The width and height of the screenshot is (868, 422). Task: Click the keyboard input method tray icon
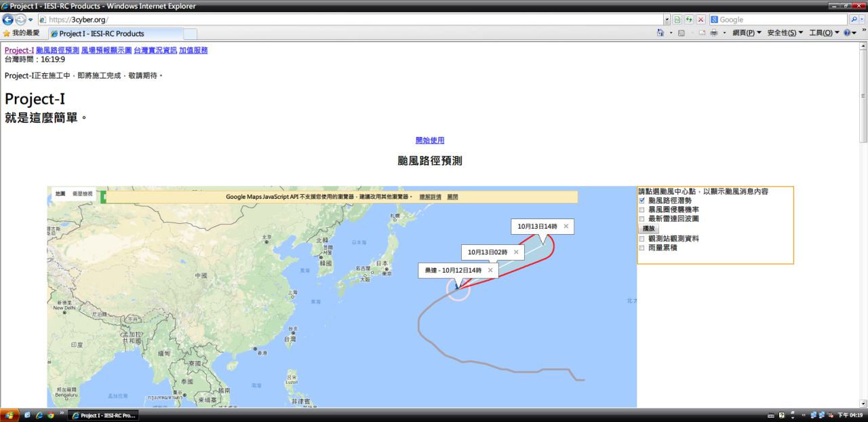770,415
